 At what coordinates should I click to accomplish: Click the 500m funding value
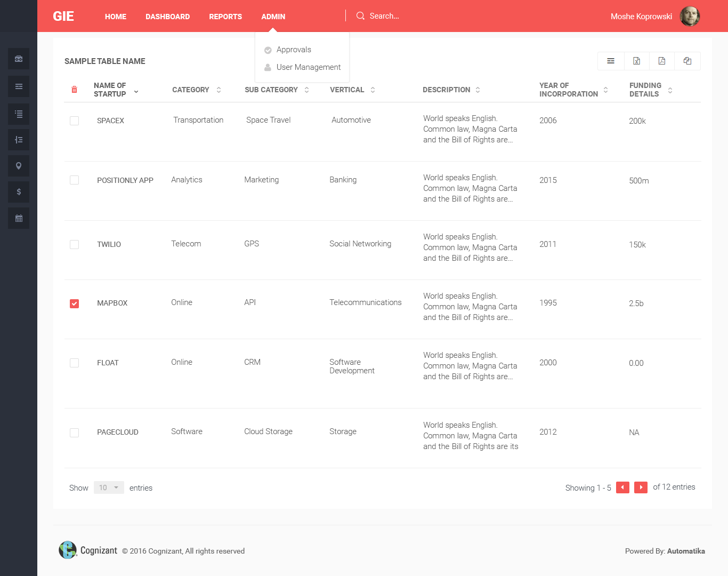tap(639, 181)
